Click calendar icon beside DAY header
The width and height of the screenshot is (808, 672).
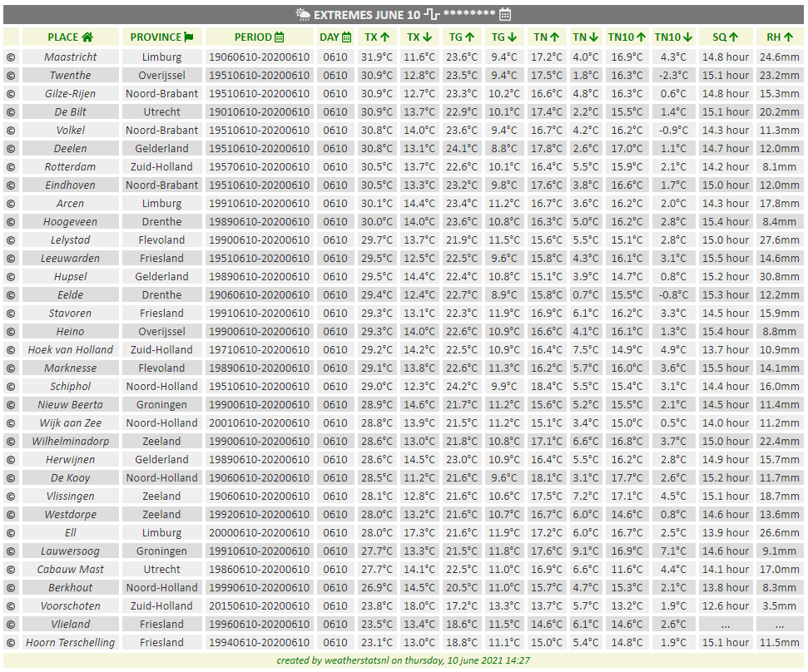[x=347, y=37]
